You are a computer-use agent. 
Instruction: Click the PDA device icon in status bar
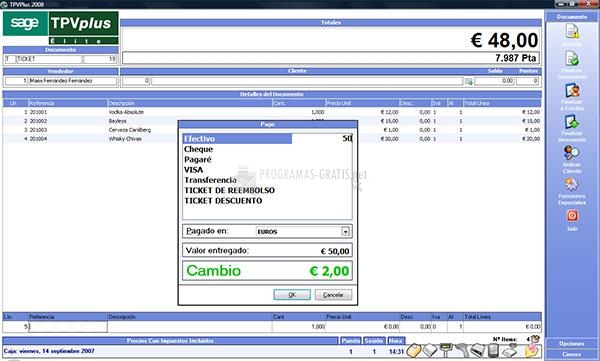pyautogui.click(x=494, y=350)
